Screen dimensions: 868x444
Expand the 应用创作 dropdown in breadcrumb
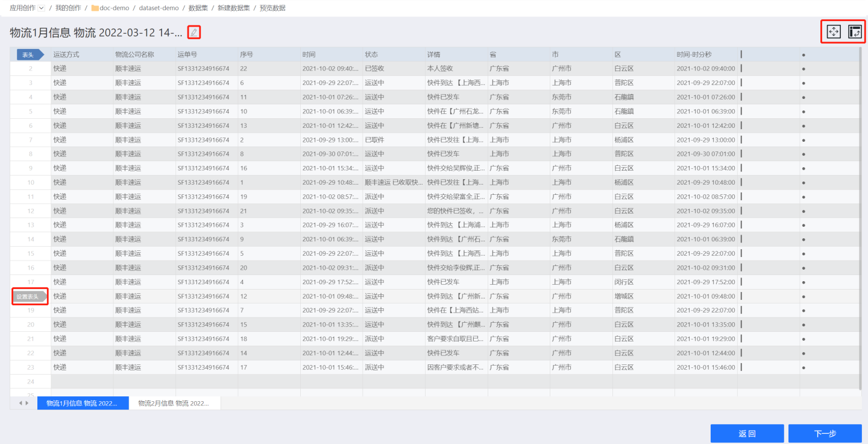[x=41, y=8]
